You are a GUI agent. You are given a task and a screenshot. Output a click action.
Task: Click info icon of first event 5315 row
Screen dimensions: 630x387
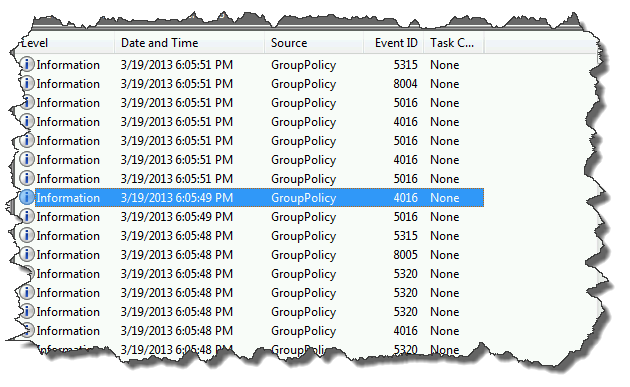click(x=27, y=64)
